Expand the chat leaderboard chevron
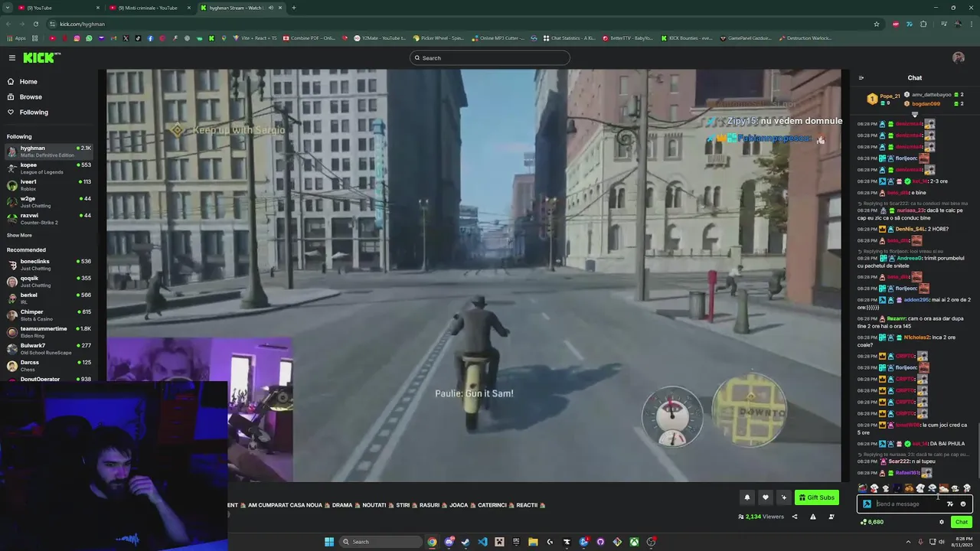This screenshot has height=551, width=980. 914,114
